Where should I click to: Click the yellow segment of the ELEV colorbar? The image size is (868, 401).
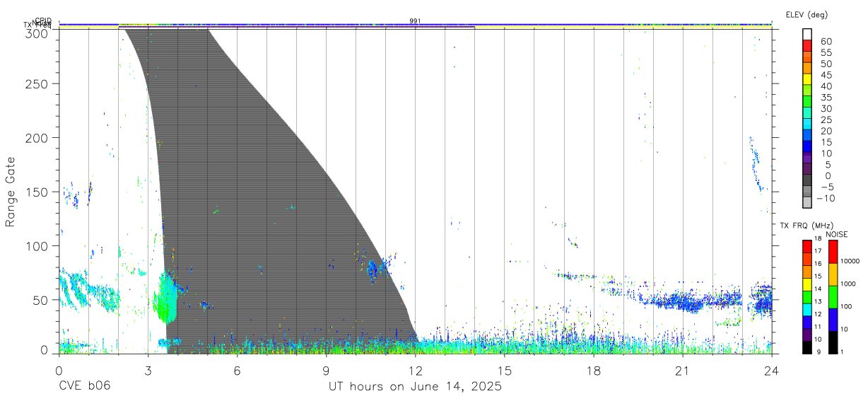pos(807,81)
